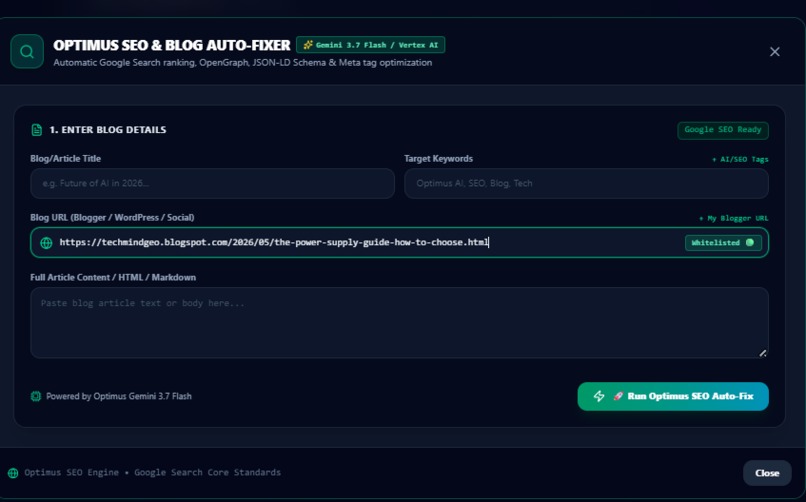Click inside the Blog URL text field
806x502 pixels.
coord(399,243)
